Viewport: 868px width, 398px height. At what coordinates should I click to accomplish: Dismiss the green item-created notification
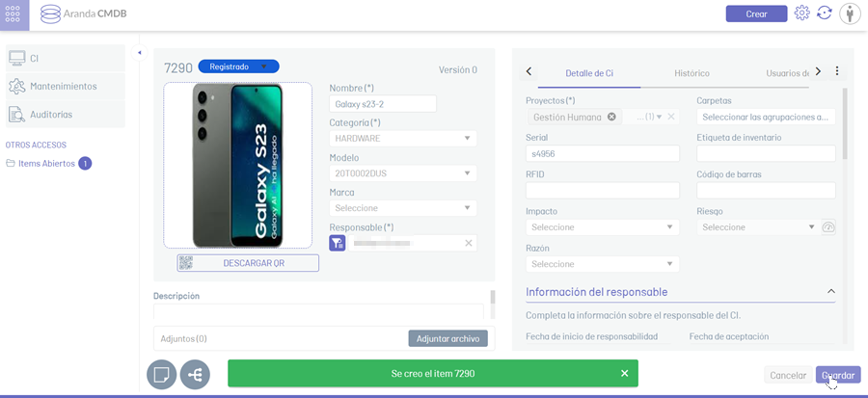(624, 373)
